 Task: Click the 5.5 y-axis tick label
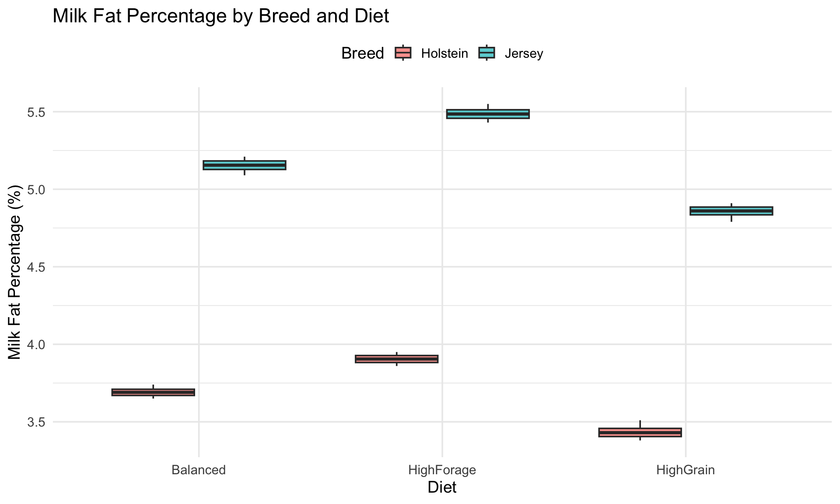tap(36, 112)
